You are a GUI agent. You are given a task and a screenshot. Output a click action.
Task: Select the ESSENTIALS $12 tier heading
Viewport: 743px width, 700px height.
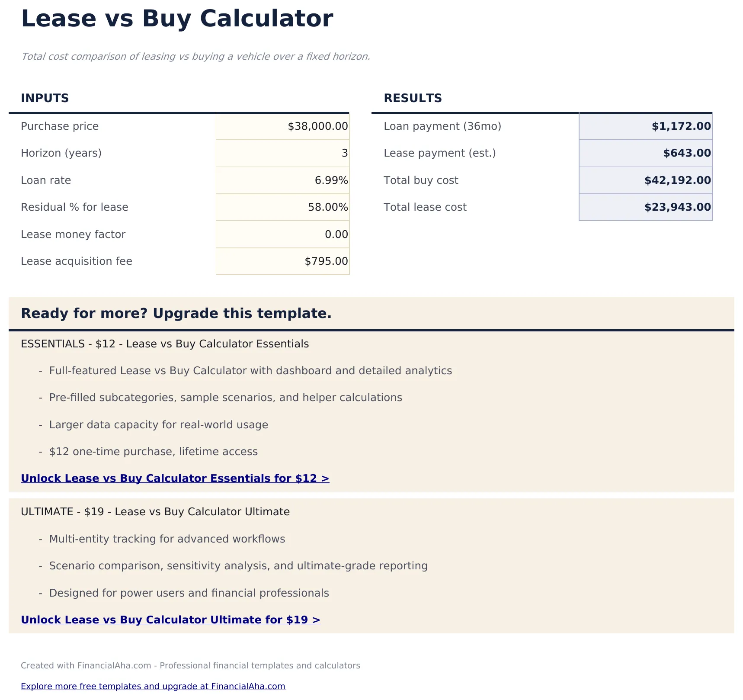coord(165,344)
